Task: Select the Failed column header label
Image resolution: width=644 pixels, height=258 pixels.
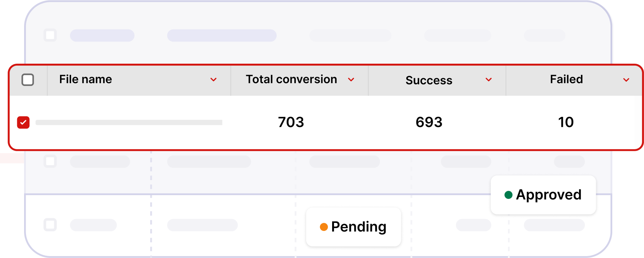Action: click(x=566, y=79)
